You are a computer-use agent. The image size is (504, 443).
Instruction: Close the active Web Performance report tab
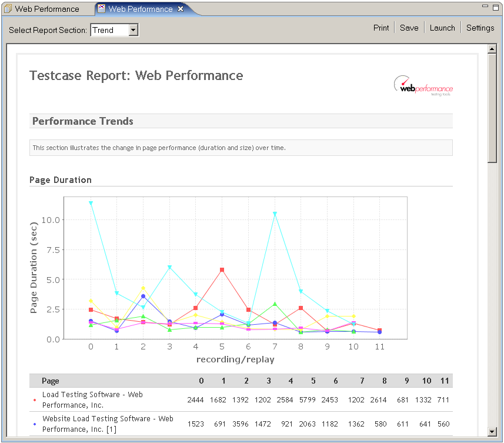[x=181, y=9]
